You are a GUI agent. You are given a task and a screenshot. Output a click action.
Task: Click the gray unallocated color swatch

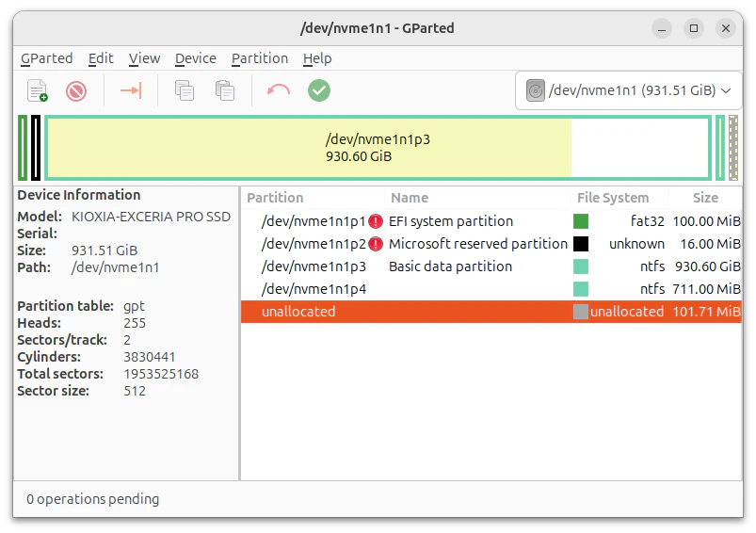point(581,312)
